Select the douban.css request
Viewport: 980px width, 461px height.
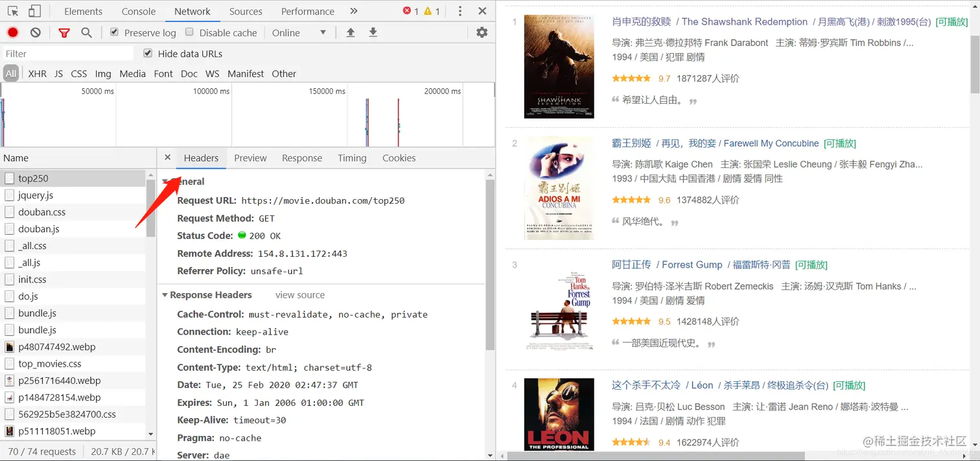click(x=73, y=212)
